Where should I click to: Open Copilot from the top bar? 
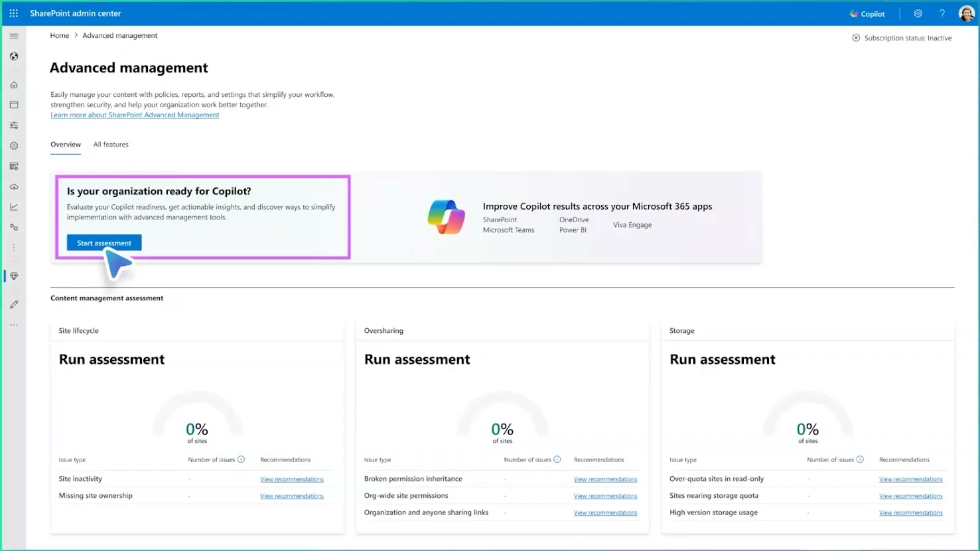tap(867, 14)
